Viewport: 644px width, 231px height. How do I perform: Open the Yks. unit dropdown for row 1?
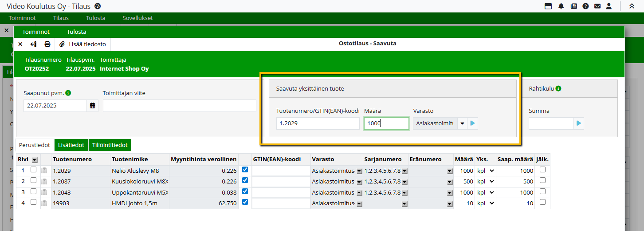(x=491, y=171)
